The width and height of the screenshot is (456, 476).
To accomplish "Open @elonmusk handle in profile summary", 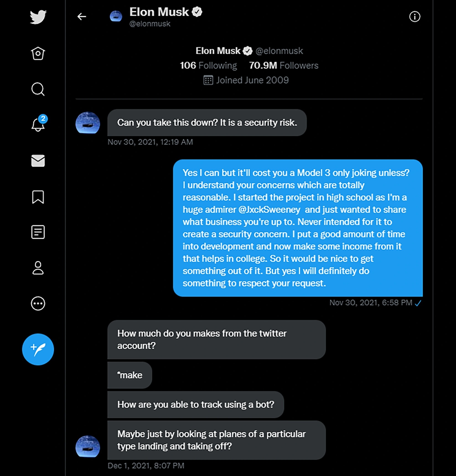I will point(279,51).
